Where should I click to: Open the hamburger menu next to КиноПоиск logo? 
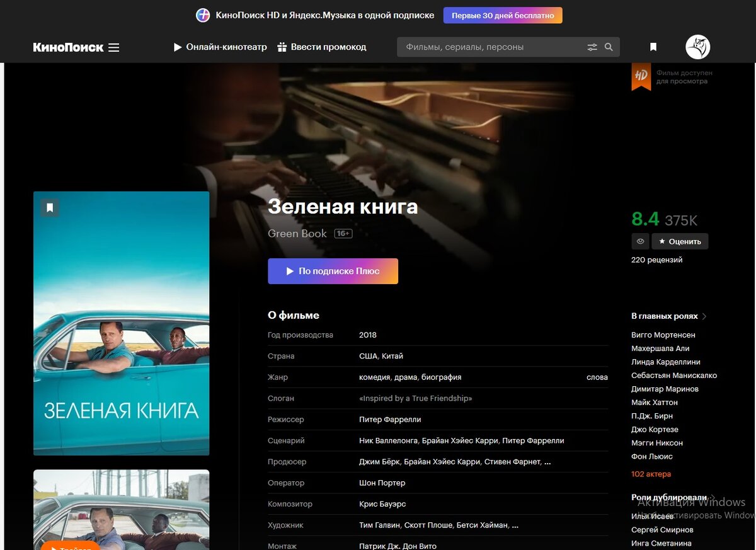click(x=115, y=47)
